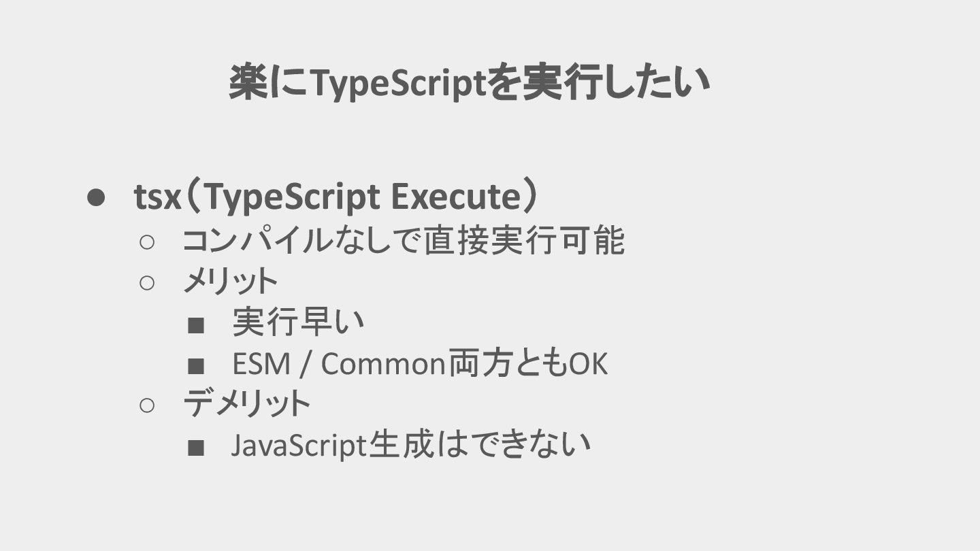Click square bullet next to 実行早い
Viewport: 980px width, 551px height.
[196, 326]
